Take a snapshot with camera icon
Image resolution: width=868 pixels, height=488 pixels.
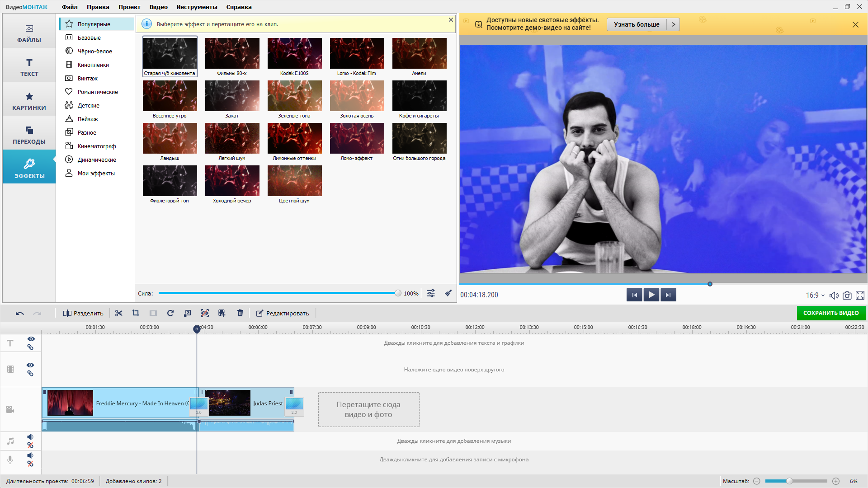847,295
